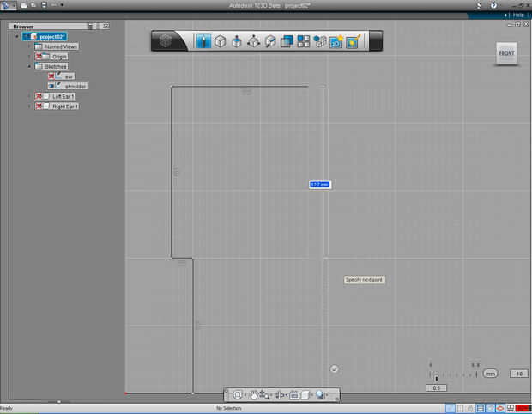
Task: Click the Look At camera icon
Action: [294, 394]
